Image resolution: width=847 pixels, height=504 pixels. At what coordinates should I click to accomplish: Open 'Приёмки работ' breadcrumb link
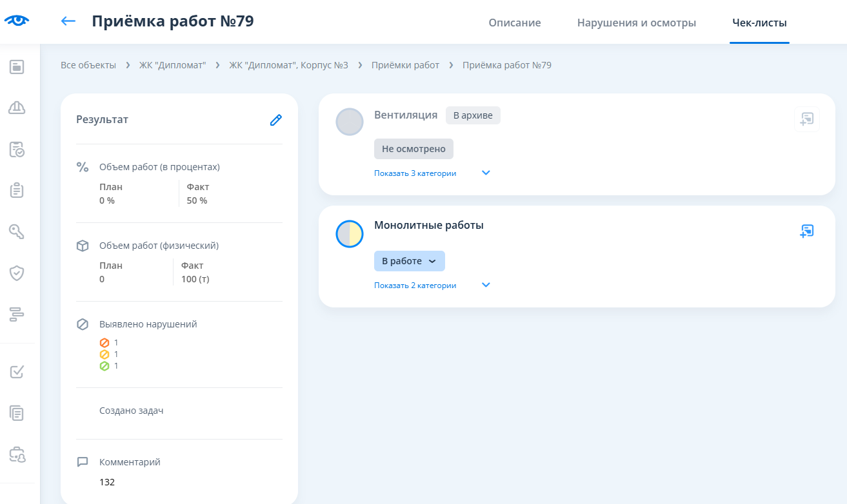click(x=405, y=65)
